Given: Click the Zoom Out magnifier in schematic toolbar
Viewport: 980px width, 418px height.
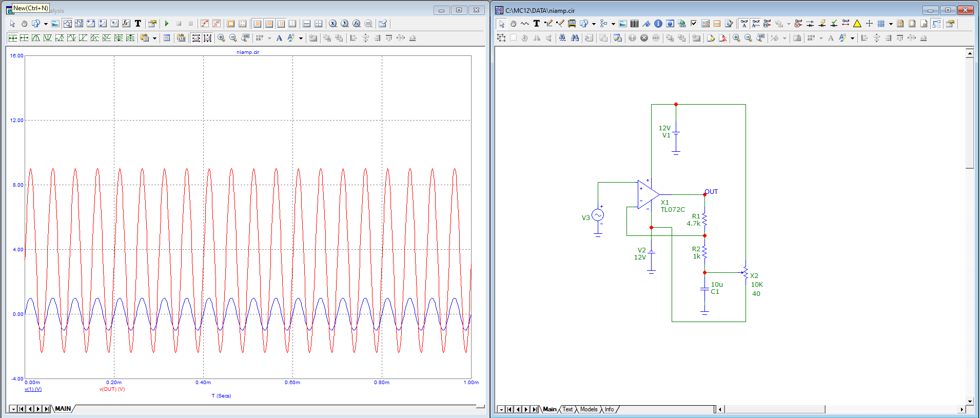Looking at the screenshot, I should tap(748, 38).
